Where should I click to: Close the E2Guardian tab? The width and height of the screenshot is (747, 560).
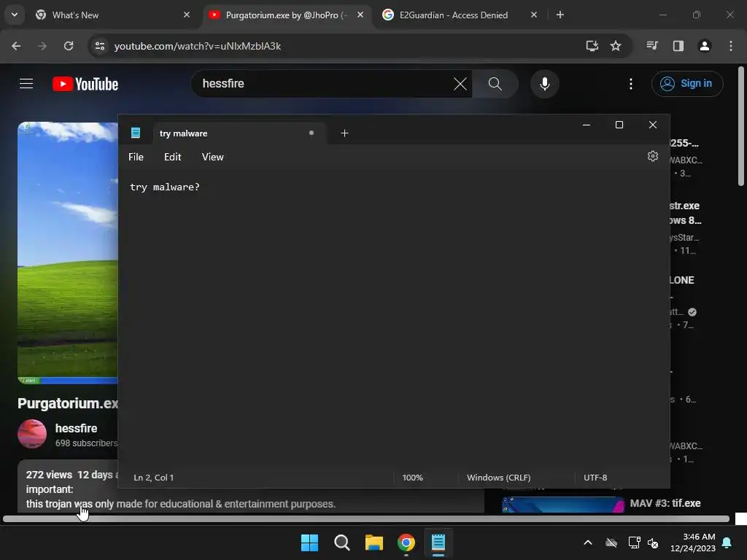pyautogui.click(x=533, y=15)
